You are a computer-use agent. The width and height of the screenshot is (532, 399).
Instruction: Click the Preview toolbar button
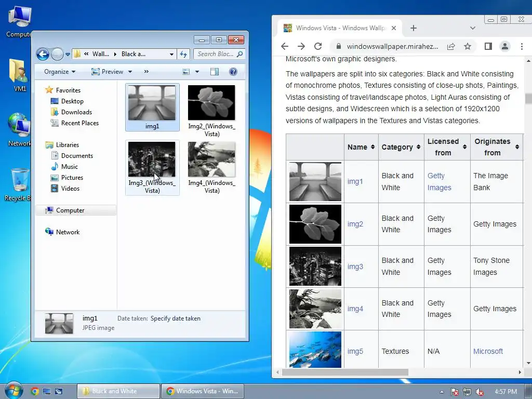coord(107,72)
